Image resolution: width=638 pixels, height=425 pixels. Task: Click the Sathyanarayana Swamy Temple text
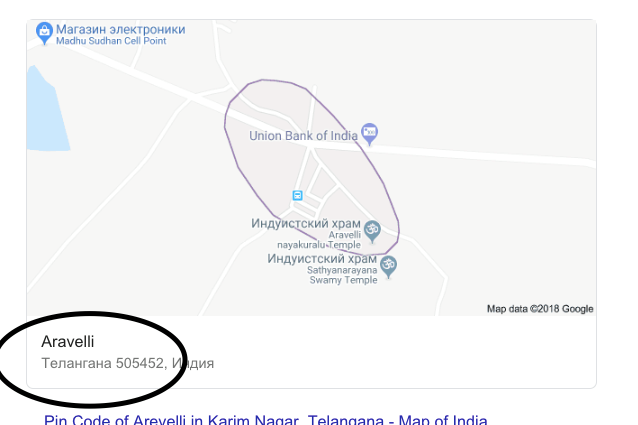coord(342,275)
